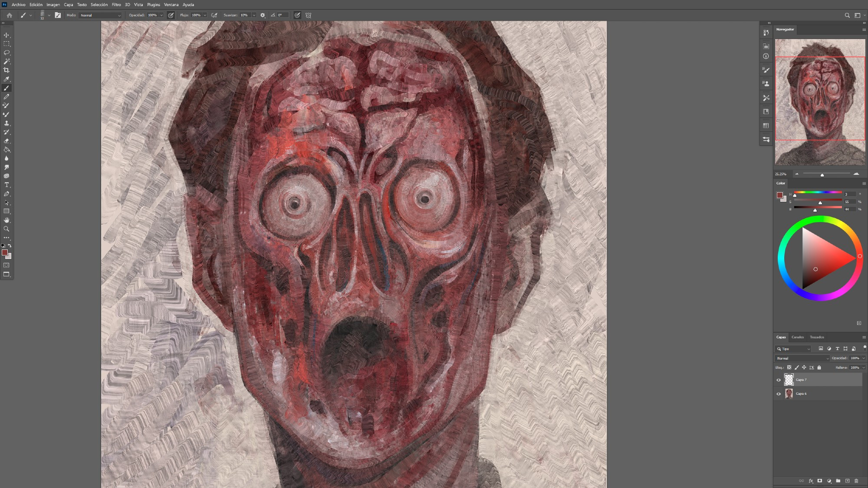The image size is (868, 488).
Task: Lock all layer attributes padlock
Action: (x=819, y=367)
